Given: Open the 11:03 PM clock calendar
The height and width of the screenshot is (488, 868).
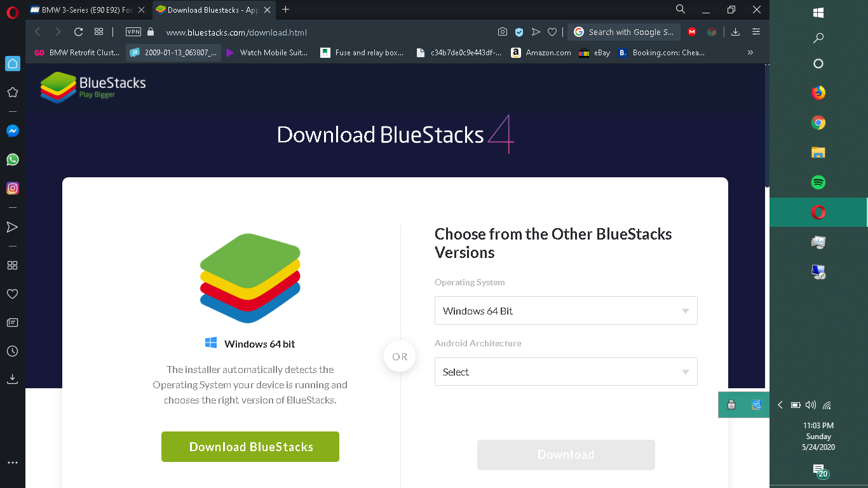Looking at the screenshot, I should (818, 436).
